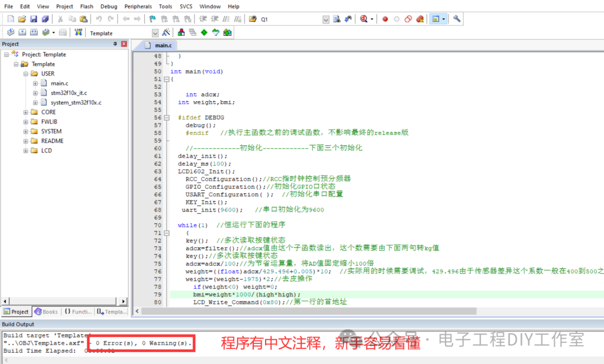Screen dimensions: 604x364
Task: Click the Batch Build icon
Action: point(46,32)
